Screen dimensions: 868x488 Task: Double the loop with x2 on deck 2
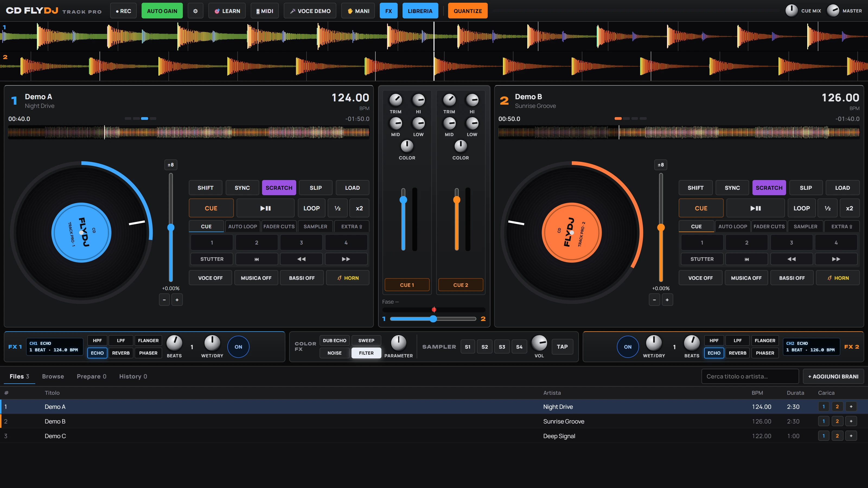tap(849, 208)
